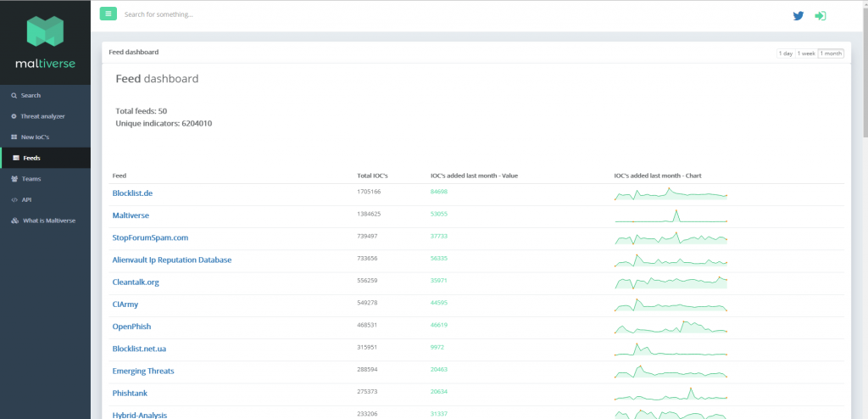Open What is Maltiverse menu item
868x419 pixels.
click(x=46, y=221)
